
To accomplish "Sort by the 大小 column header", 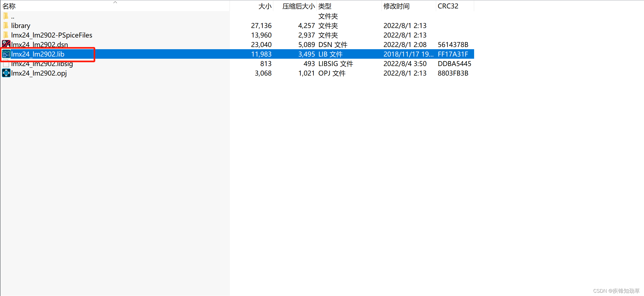I will pos(265,6).
